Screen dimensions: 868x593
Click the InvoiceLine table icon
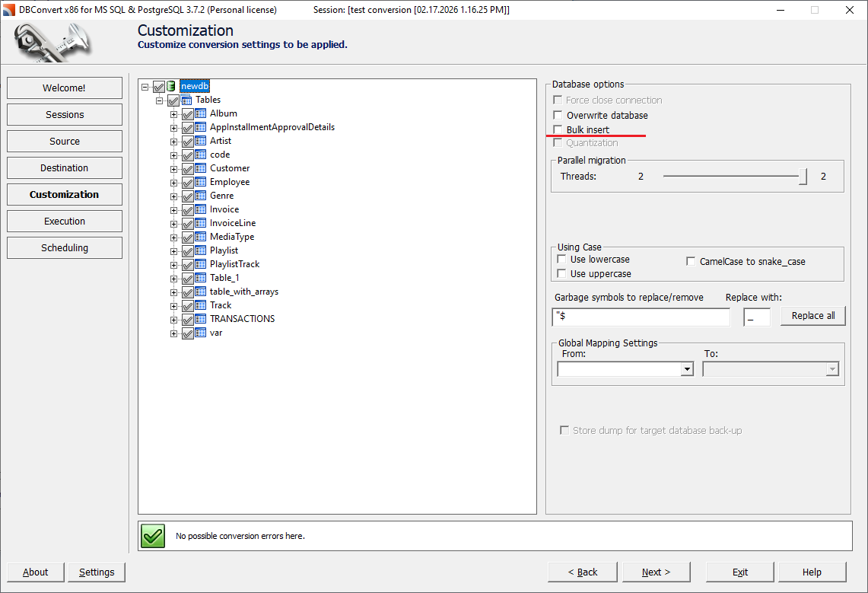pyautogui.click(x=200, y=223)
